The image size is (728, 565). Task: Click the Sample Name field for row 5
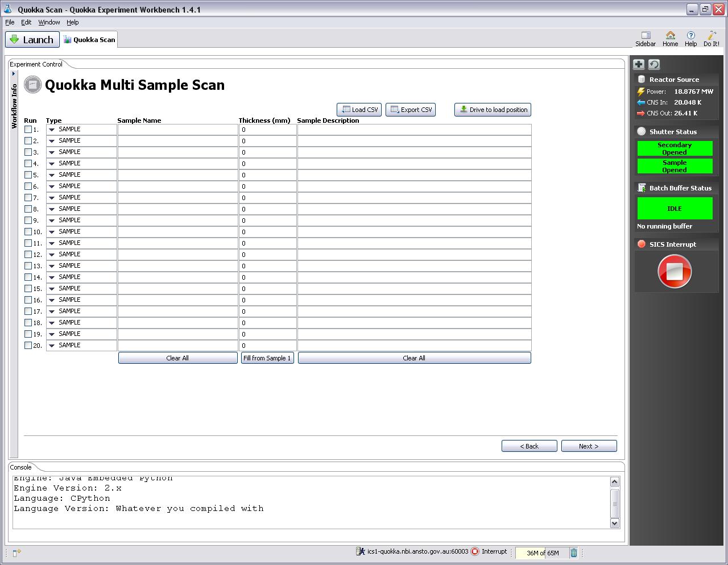(x=177, y=175)
